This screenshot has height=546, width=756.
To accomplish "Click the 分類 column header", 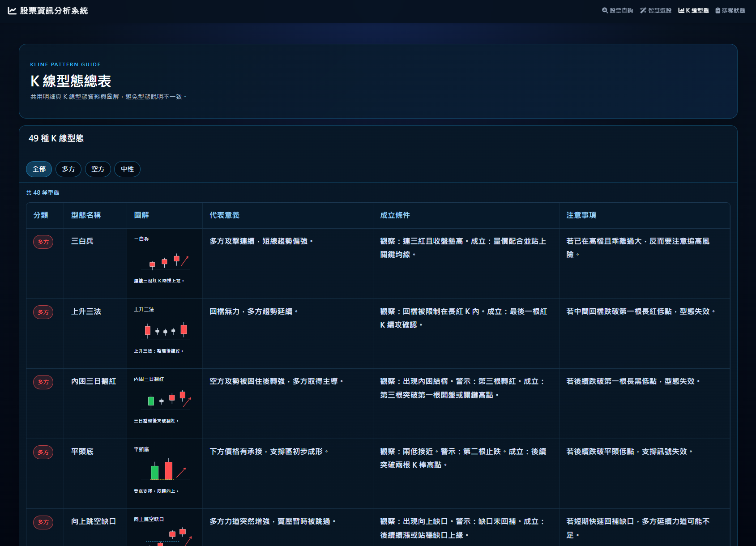I will click(41, 215).
